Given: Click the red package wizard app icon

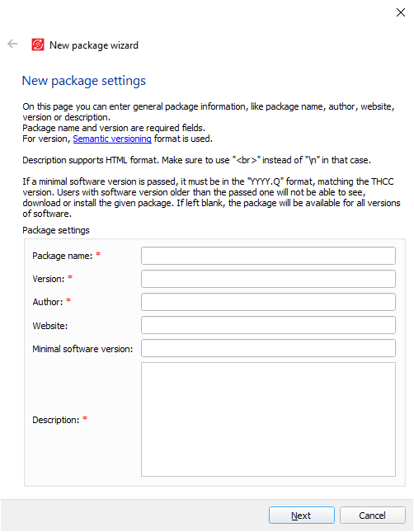Looking at the screenshot, I should tap(38, 45).
